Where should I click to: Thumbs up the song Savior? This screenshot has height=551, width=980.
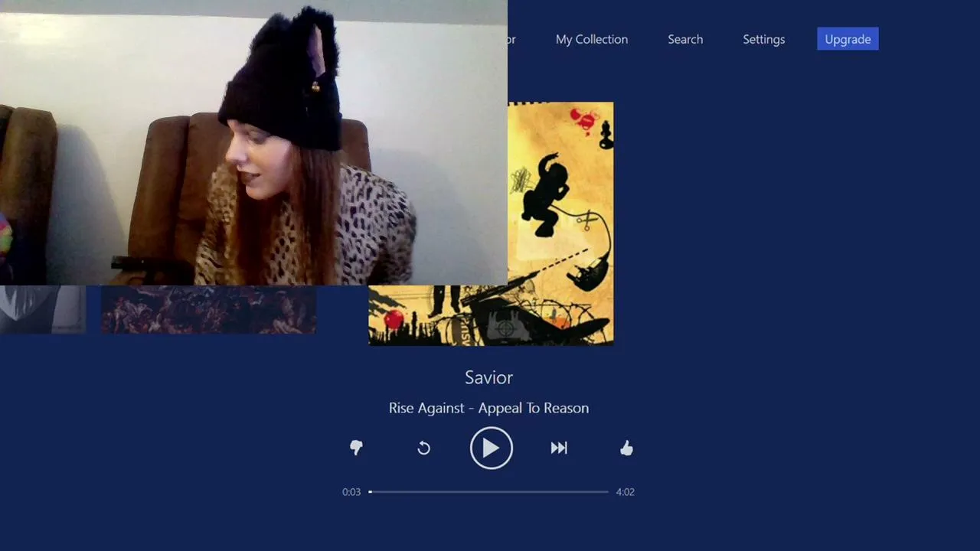626,448
